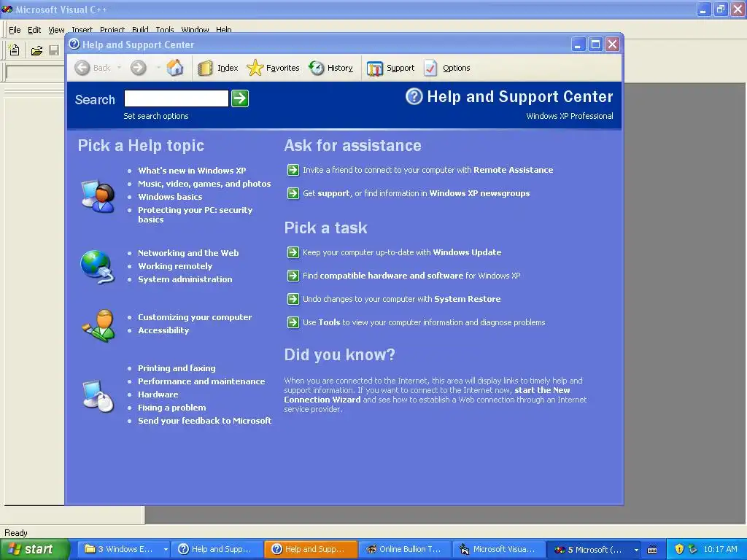This screenshot has height=560, width=747.
Task: Open the Hardware help topic
Action: click(x=158, y=394)
